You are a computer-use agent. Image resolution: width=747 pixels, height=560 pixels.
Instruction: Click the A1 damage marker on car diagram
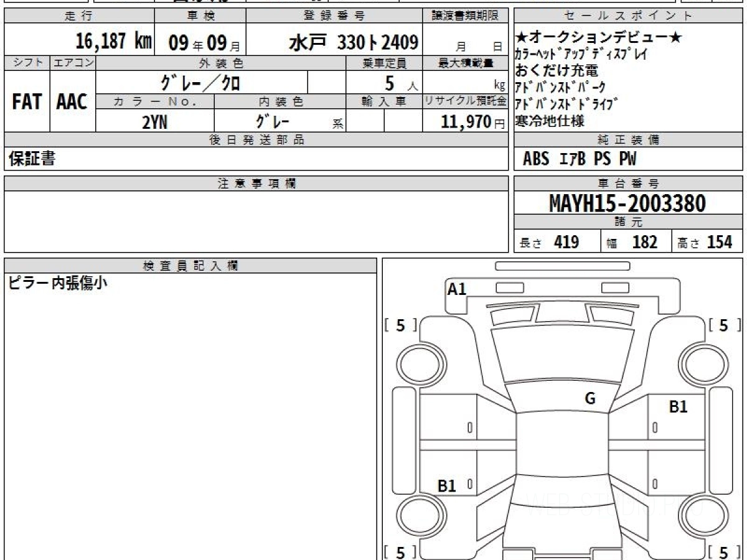[457, 289]
